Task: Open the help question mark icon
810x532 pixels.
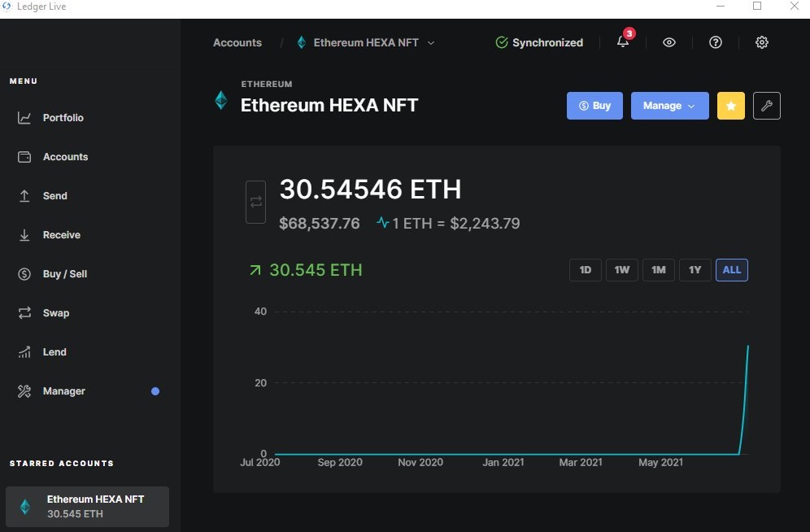Action: 716,42
